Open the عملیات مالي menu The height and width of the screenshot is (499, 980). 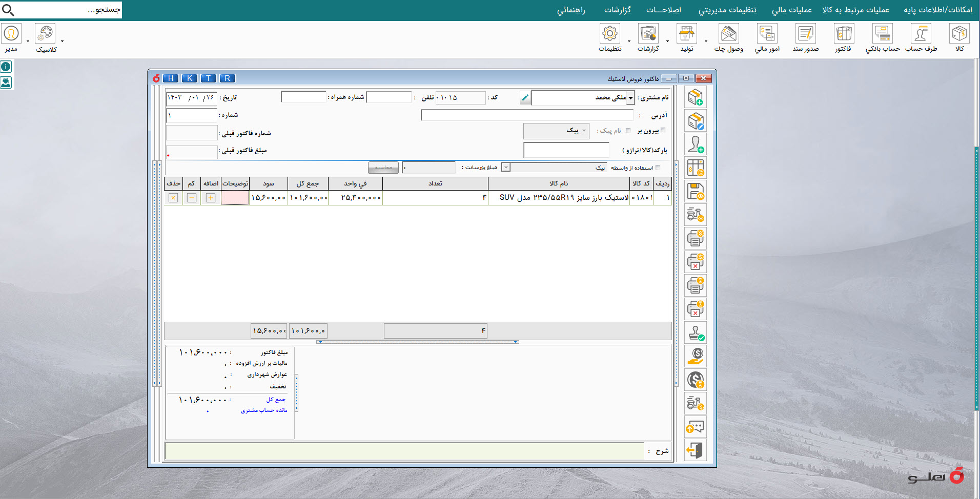click(791, 10)
